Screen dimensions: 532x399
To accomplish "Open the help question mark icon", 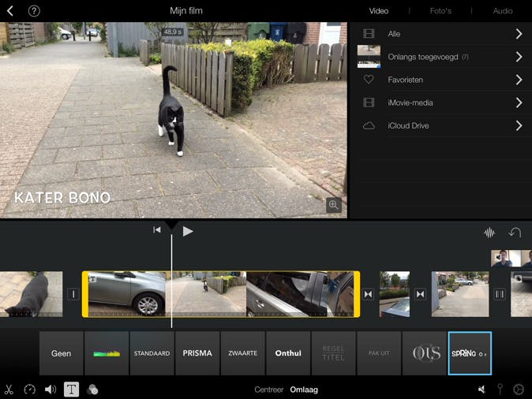I will pos(34,11).
